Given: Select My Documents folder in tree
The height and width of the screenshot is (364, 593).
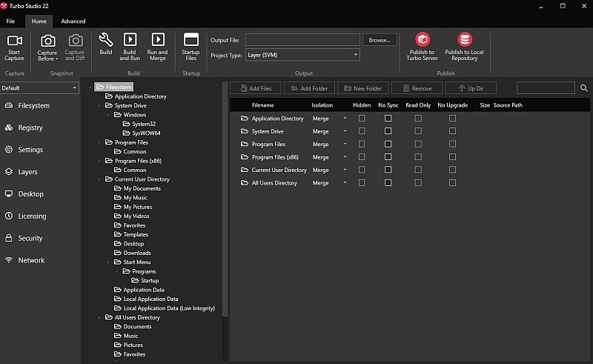Looking at the screenshot, I should pos(137,188).
